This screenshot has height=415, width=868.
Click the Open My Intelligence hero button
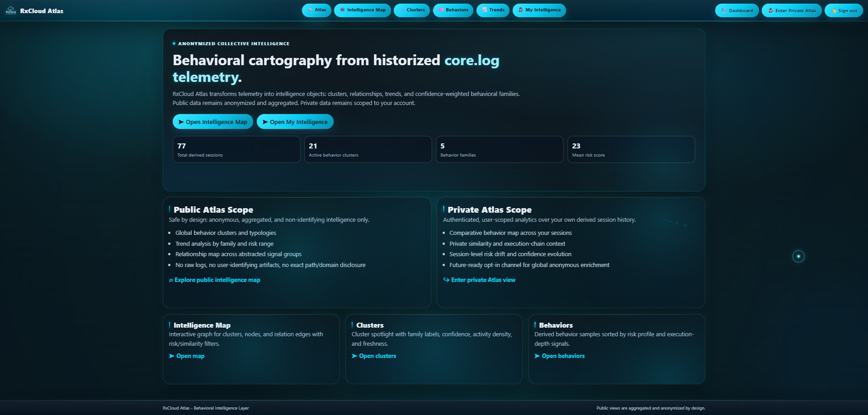(x=295, y=122)
